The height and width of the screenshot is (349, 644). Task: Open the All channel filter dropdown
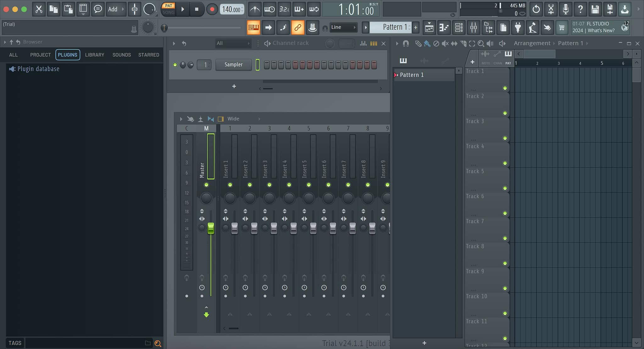point(233,43)
